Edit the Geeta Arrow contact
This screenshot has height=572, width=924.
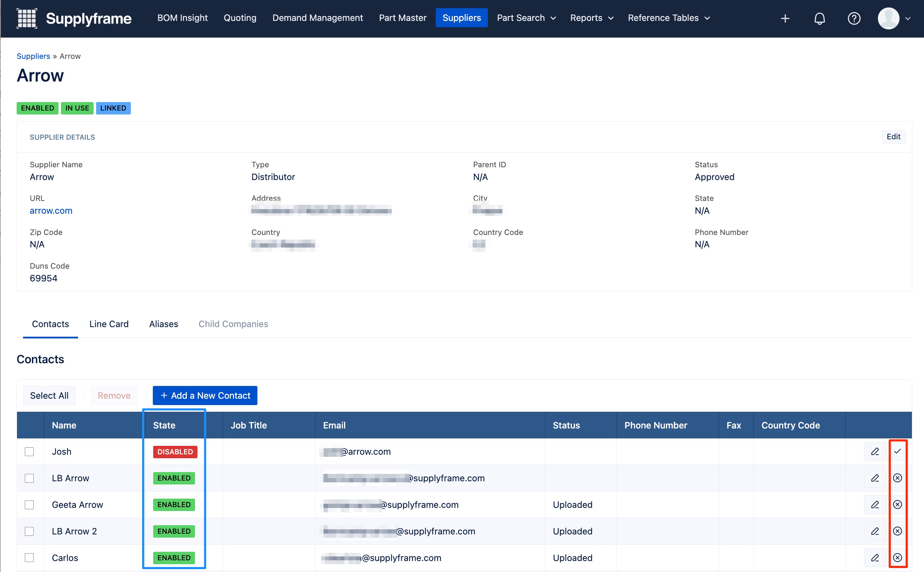[875, 504]
